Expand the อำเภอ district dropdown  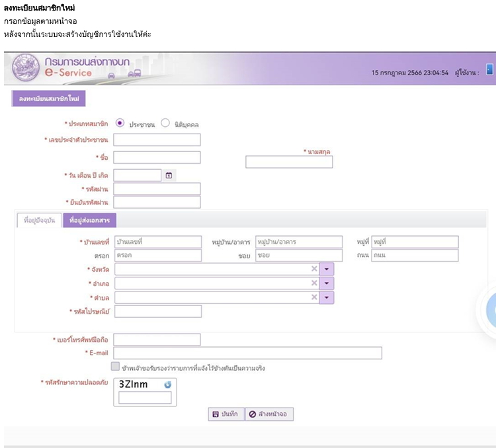[327, 283]
